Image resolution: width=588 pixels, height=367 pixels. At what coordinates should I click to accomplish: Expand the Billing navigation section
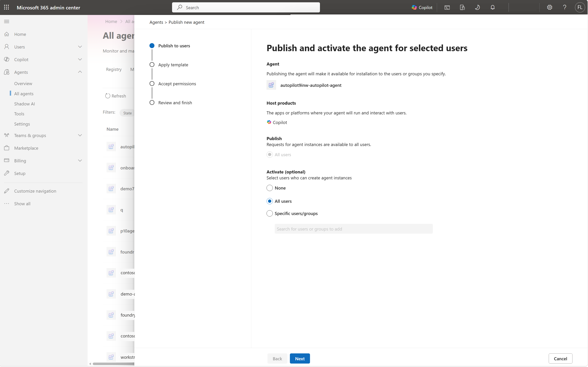(x=43, y=161)
